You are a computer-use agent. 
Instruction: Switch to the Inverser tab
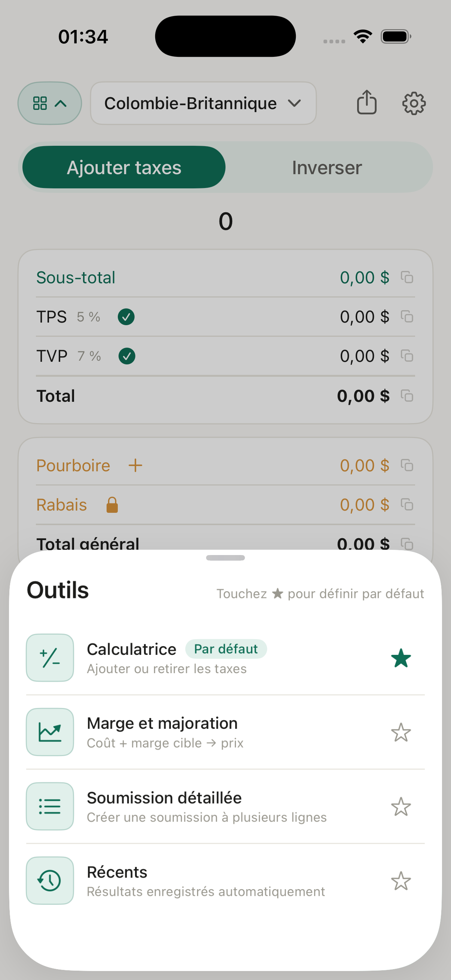click(x=327, y=167)
